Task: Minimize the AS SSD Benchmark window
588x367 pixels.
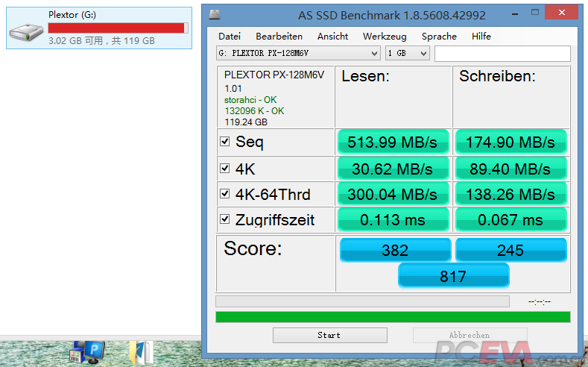Action: point(515,14)
